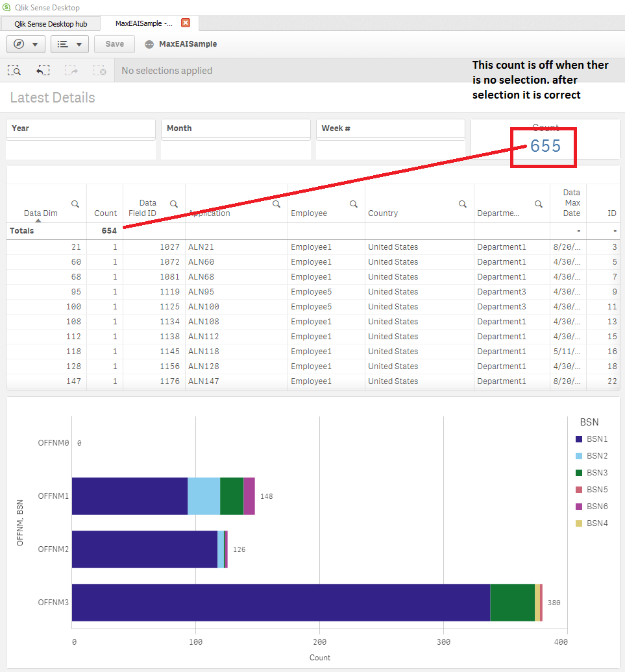Sort table by Data Max Date header

point(571,202)
